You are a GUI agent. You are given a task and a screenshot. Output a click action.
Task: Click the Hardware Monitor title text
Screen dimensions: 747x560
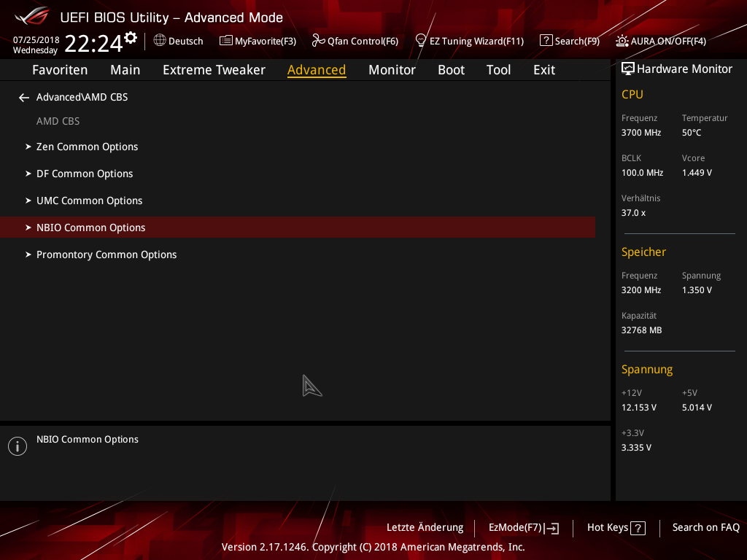[x=684, y=69]
